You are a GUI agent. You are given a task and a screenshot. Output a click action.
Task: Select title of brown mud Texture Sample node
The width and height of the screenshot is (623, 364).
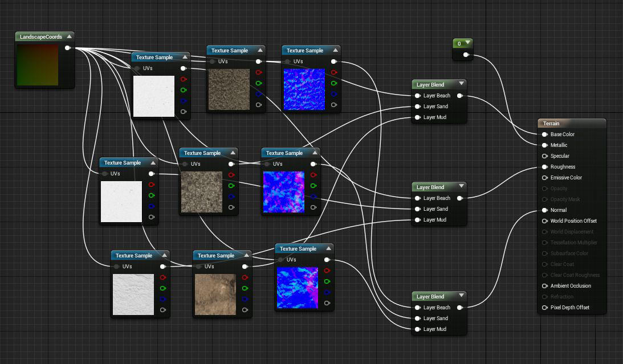(216, 256)
